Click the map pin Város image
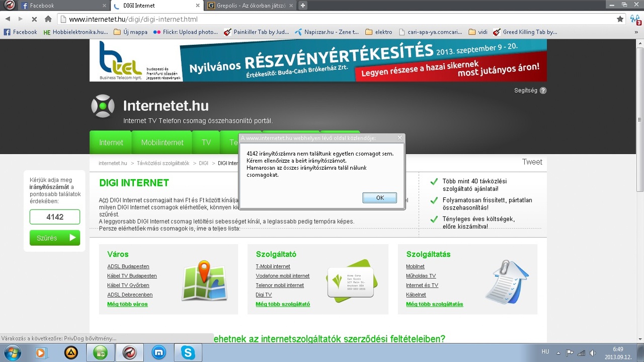 pyautogui.click(x=204, y=281)
